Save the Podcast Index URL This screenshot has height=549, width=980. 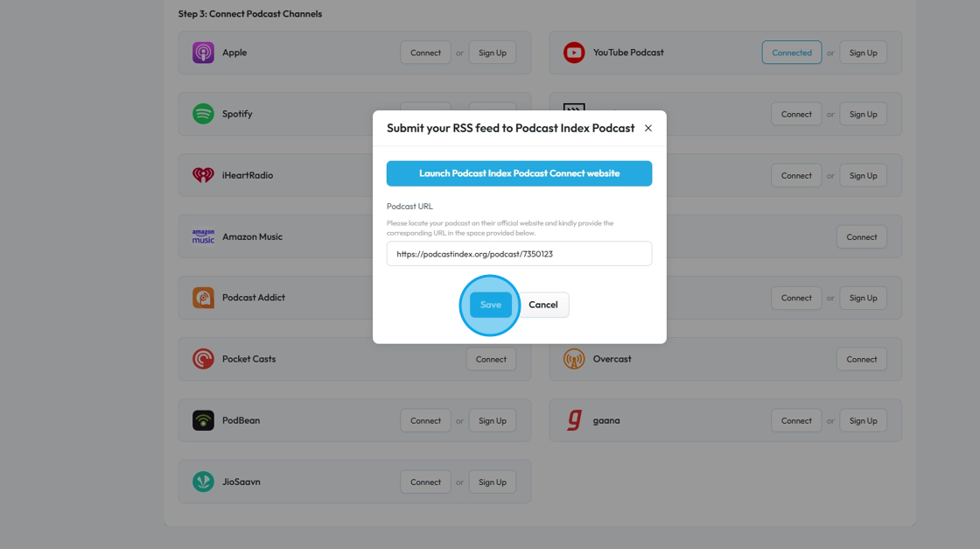pyautogui.click(x=490, y=305)
